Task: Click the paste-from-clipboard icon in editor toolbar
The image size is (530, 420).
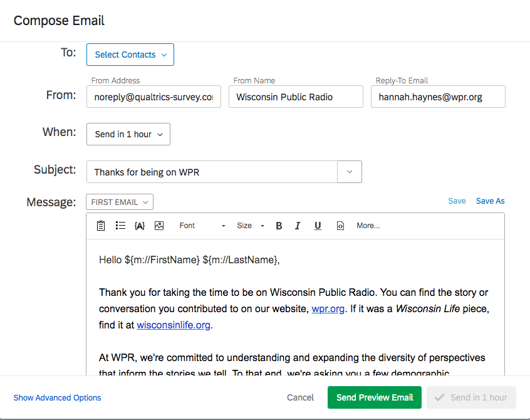Action: 101,226
